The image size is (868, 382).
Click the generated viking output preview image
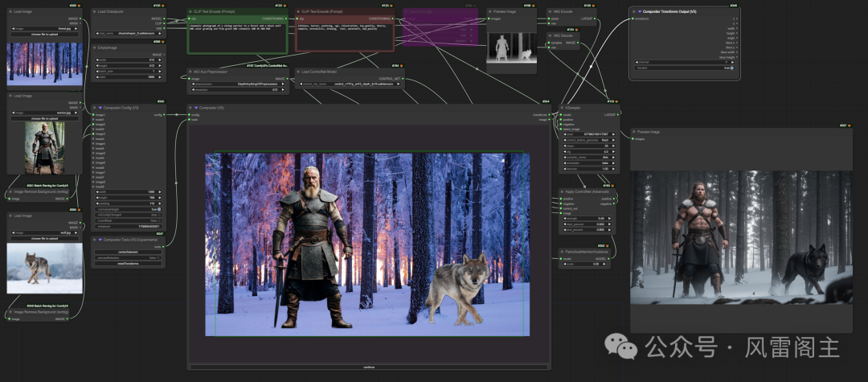[741, 237]
